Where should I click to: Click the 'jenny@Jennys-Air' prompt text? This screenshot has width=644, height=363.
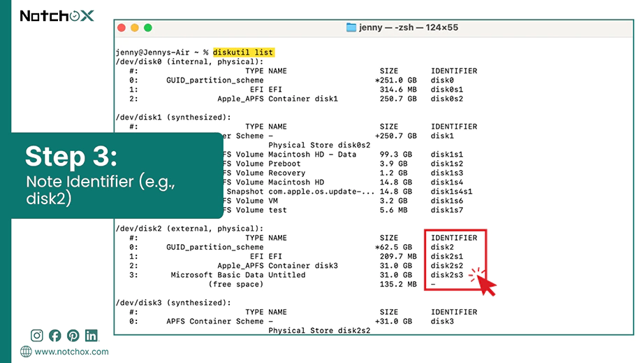[x=153, y=52]
